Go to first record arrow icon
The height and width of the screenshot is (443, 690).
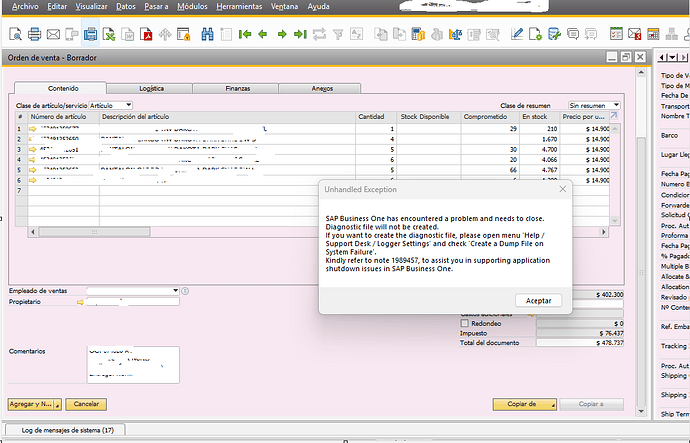pos(244,34)
